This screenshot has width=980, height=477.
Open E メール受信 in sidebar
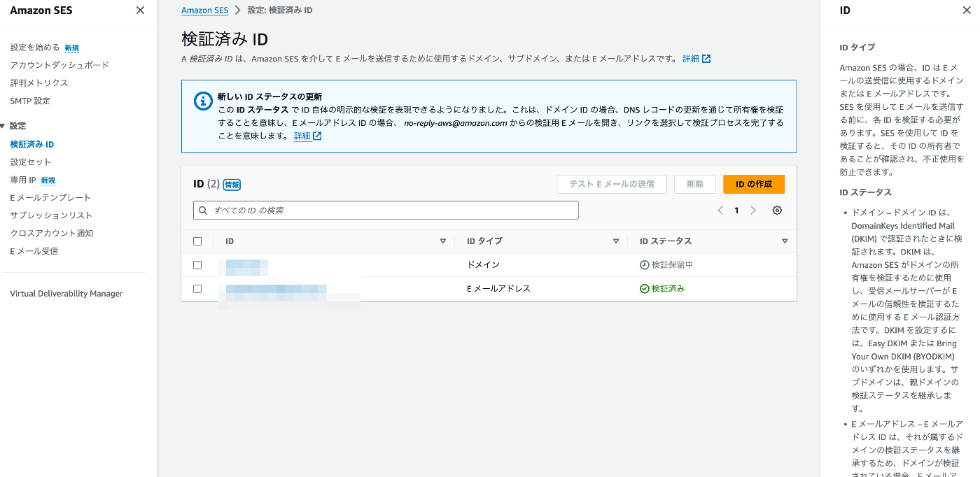click(34, 251)
